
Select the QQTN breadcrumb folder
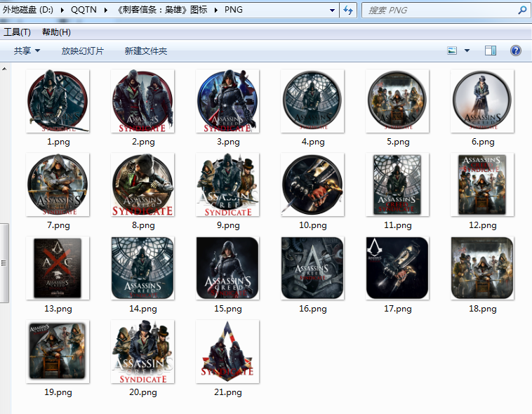click(84, 11)
